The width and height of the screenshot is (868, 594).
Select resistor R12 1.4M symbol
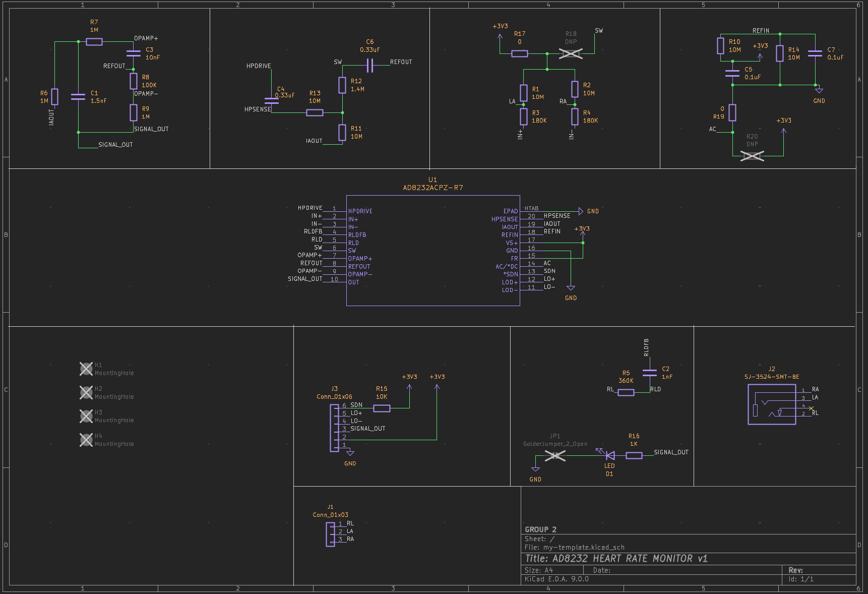342,85
